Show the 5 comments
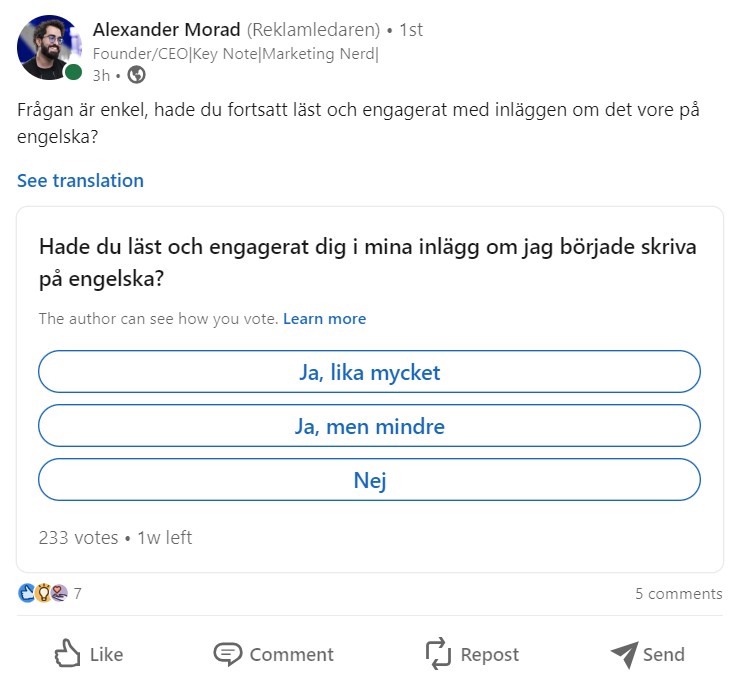Screen dimensions: 733x687 point(678,594)
